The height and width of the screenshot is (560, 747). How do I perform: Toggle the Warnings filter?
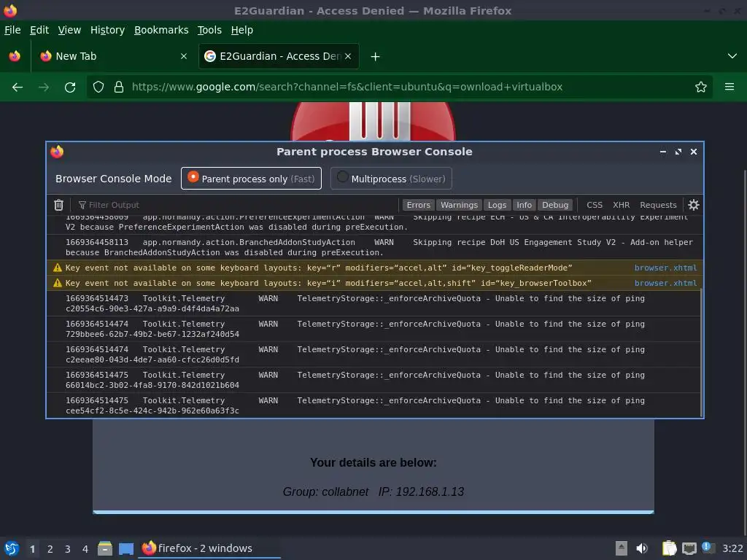(x=459, y=205)
